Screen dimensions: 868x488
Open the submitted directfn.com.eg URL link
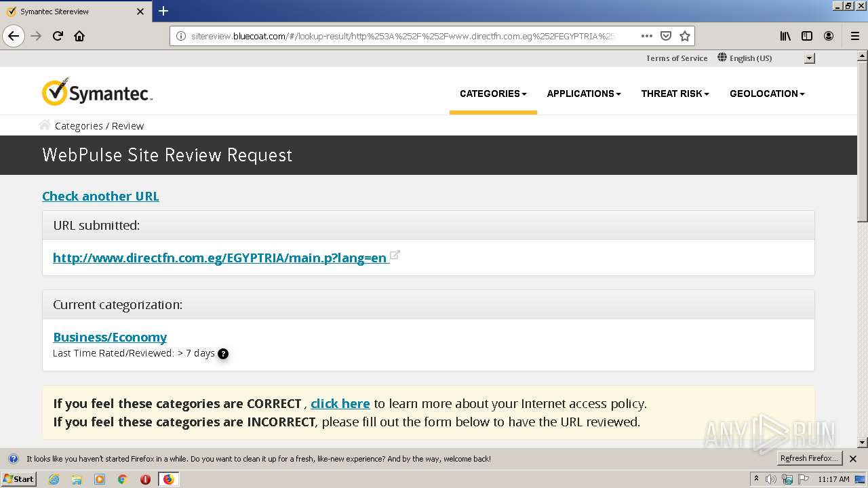point(220,258)
